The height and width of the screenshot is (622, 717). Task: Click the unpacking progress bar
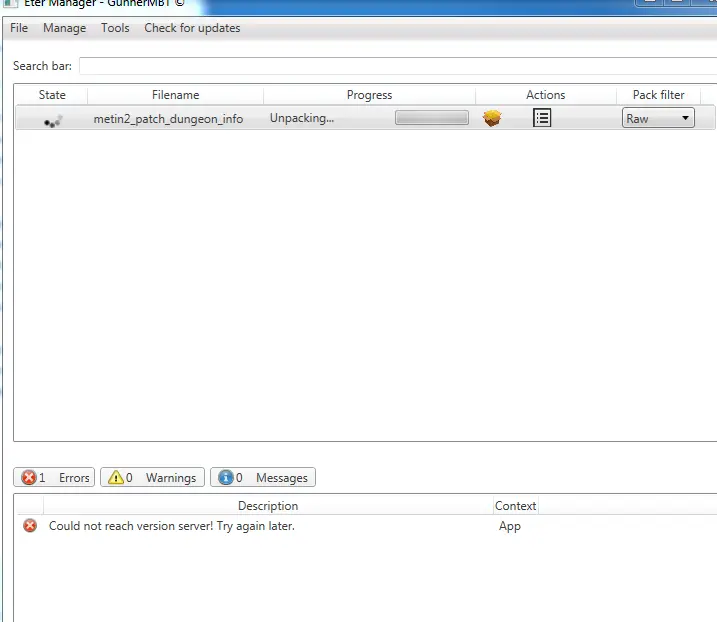coord(431,118)
